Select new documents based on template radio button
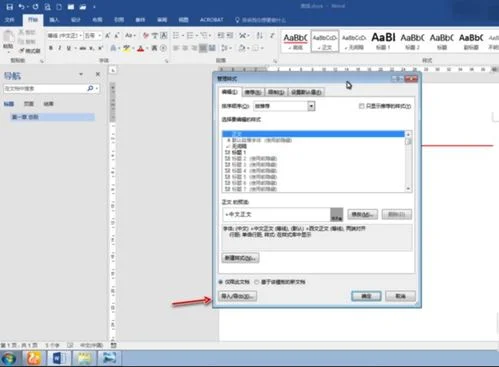The height and width of the screenshot is (367, 499). (257, 282)
